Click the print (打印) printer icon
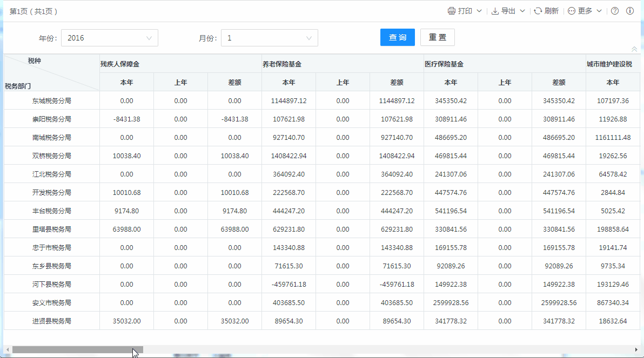644x358 pixels. 452,11
